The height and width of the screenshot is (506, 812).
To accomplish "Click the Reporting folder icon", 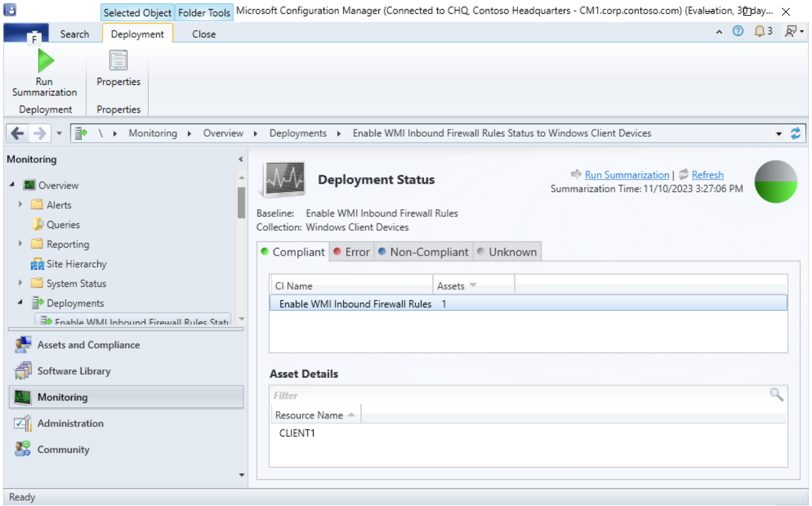I will (37, 245).
